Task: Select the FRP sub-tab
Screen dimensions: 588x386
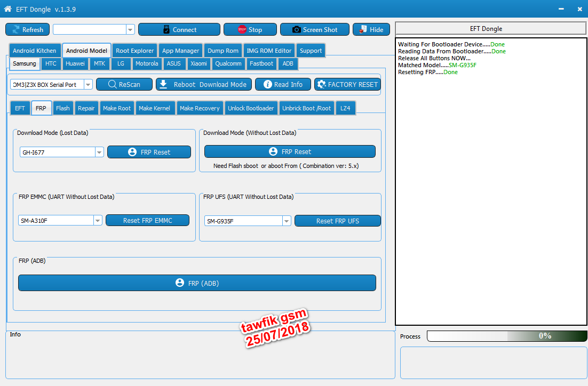Action: coord(41,108)
